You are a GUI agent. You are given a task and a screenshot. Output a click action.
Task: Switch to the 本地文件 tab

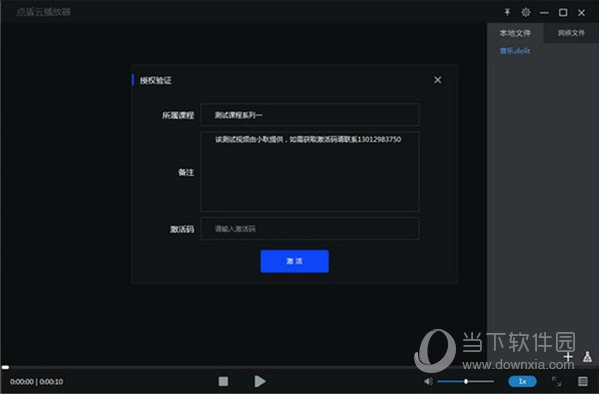(515, 33)
